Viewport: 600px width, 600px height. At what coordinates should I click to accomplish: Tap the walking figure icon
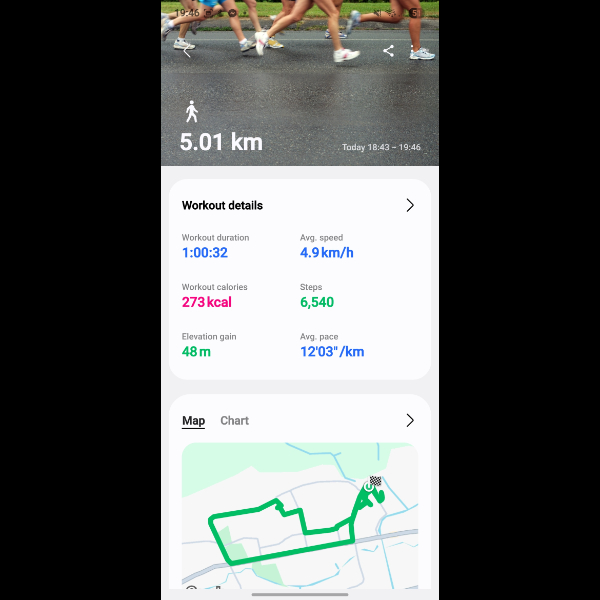point(192,112)
